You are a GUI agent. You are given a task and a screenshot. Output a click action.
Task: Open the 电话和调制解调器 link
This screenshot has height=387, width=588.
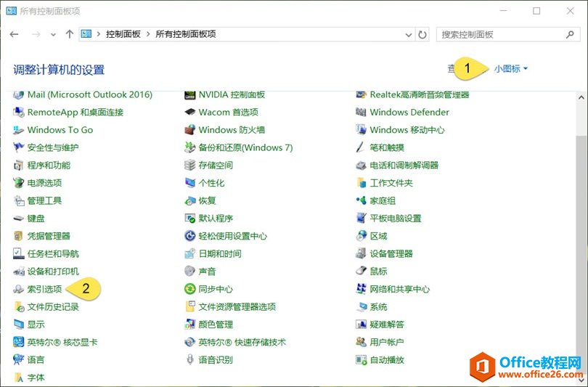(404, 166)
